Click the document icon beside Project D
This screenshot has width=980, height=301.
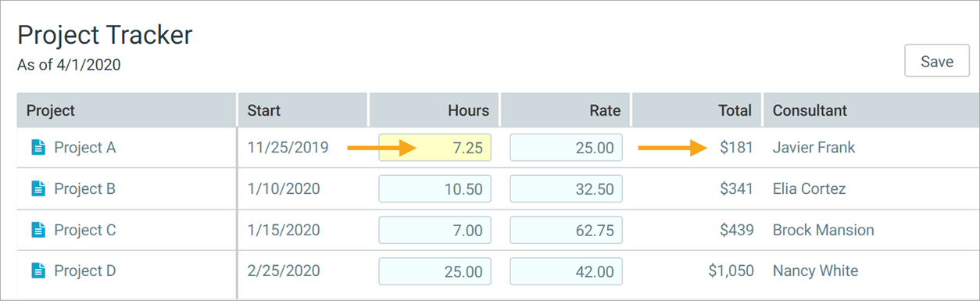pos(38,271)
